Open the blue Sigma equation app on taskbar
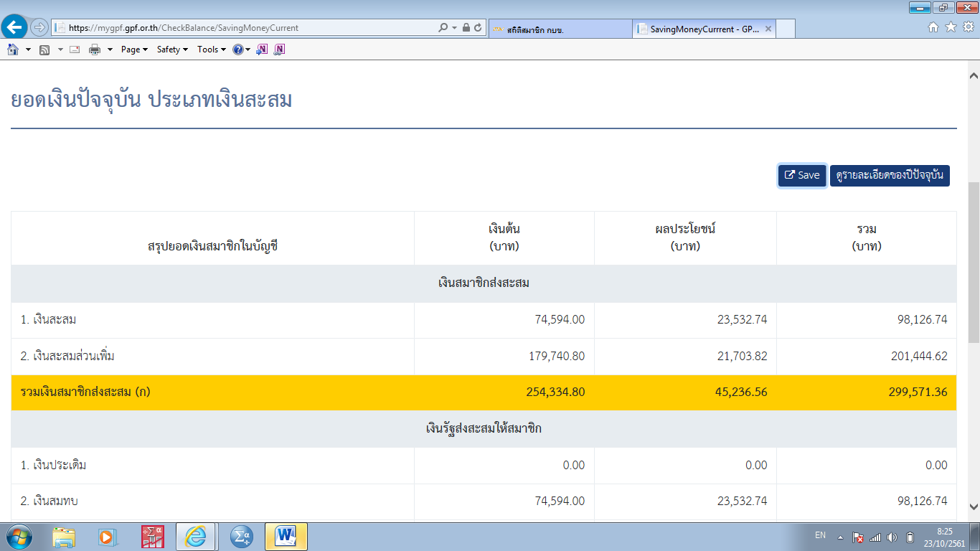 [240, 536]
